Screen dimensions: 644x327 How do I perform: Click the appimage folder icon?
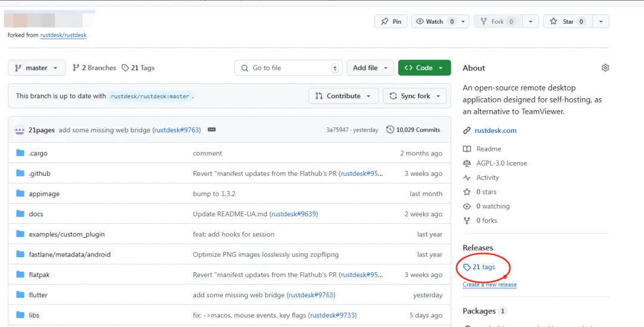click(x=20, y=193)
